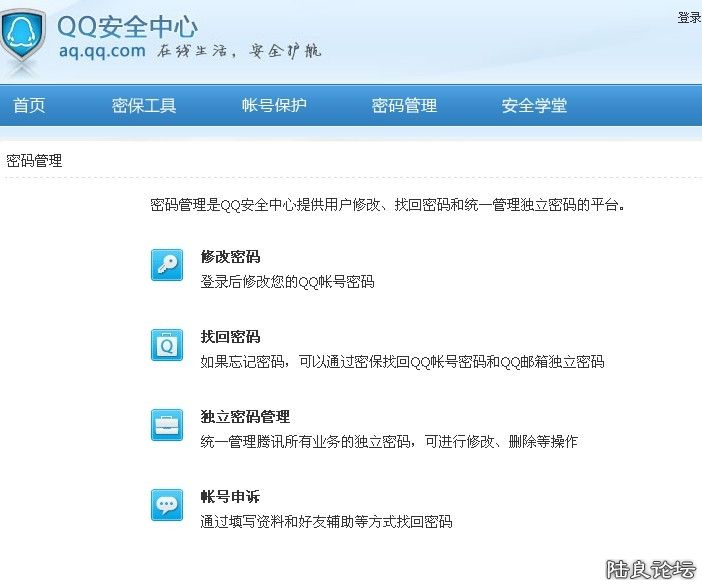Open the 独立密码管理 heading link

(245, 417)
